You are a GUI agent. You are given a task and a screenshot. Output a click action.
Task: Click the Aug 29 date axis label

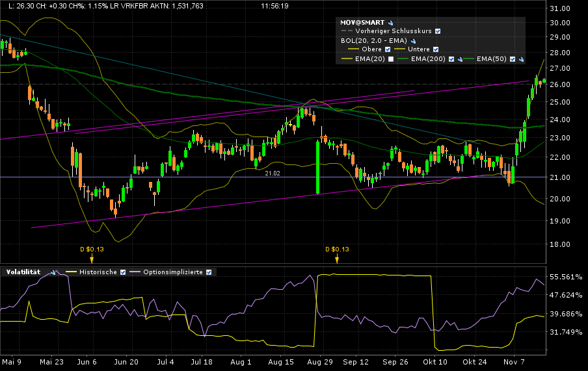click(x=315, y=362)
